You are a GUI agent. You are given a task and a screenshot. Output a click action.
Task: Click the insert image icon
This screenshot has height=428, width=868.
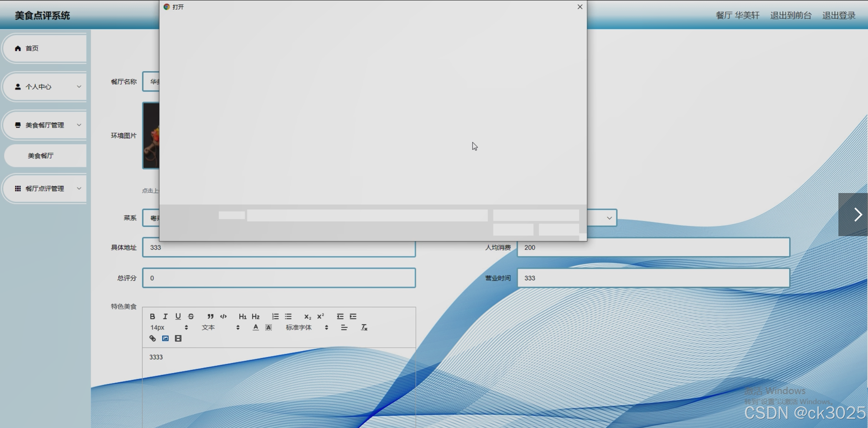(x=165, y=338)
